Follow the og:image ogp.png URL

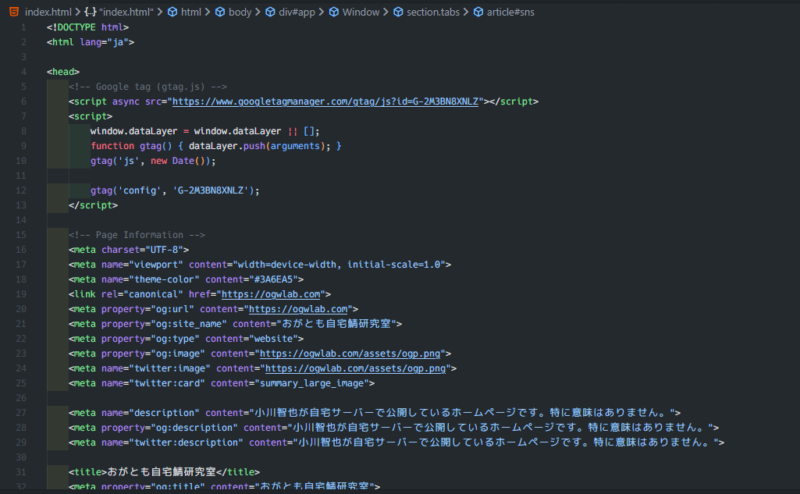(x=351, y=354)
